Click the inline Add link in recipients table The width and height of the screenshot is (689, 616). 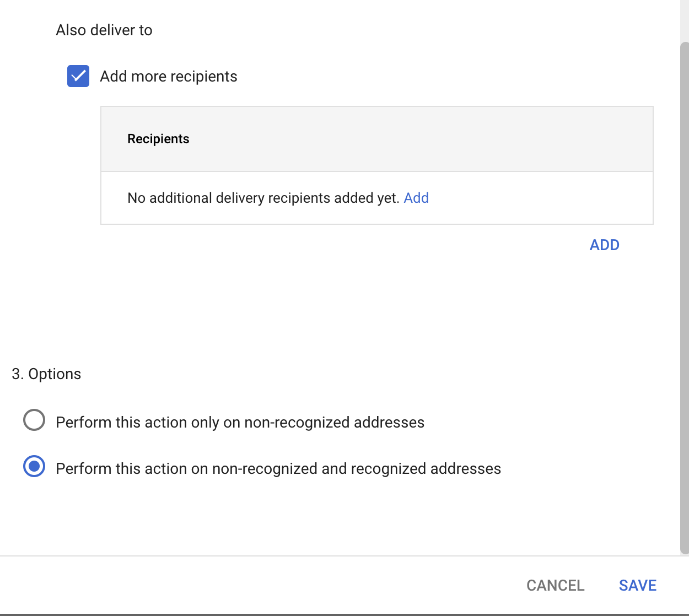(x=416, y=198)
